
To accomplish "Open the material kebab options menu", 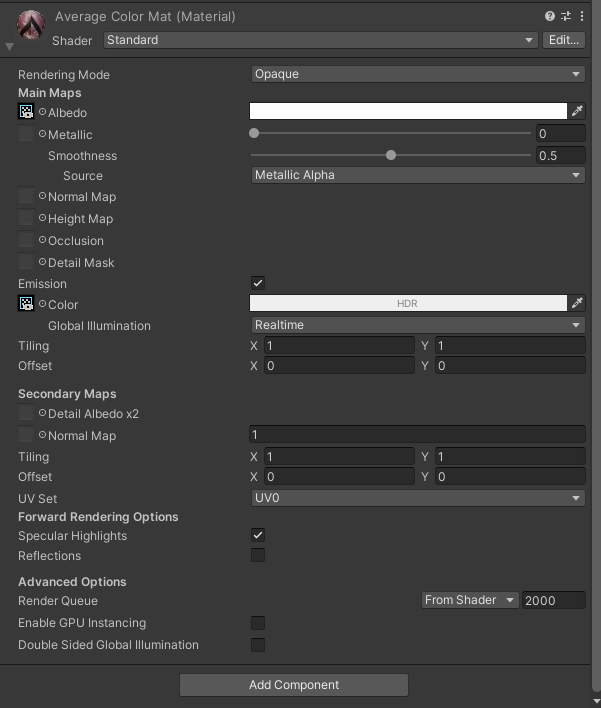I will (580, 16).
